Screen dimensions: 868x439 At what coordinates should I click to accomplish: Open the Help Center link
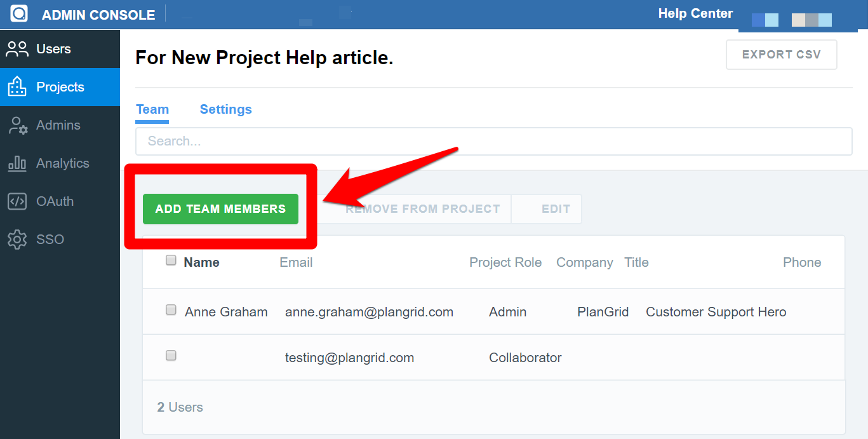695,13
